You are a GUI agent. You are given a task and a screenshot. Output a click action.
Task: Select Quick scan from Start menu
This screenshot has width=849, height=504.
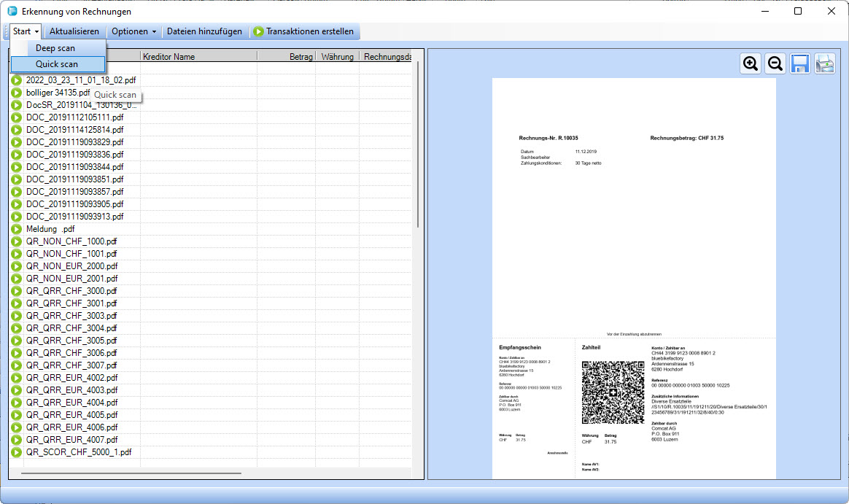pos(57,64)
